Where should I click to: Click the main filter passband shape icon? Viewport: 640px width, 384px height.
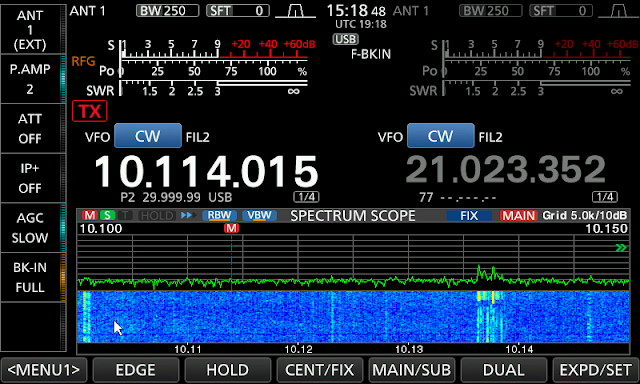click(296, 11)
